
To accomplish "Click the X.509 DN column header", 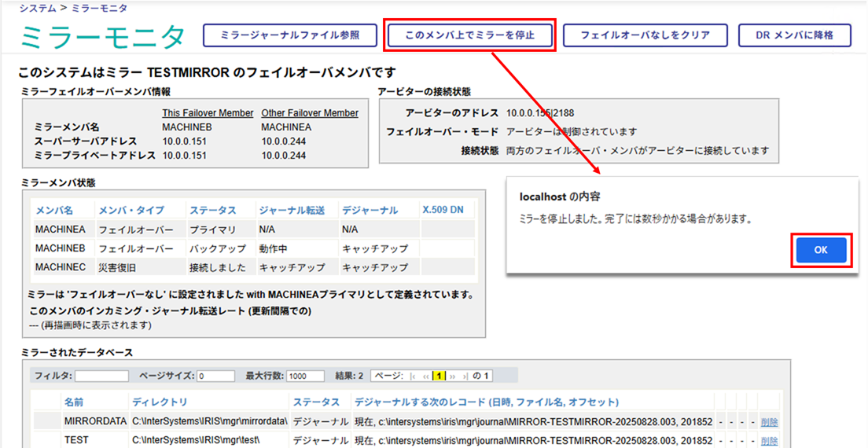I will [443, 210].
